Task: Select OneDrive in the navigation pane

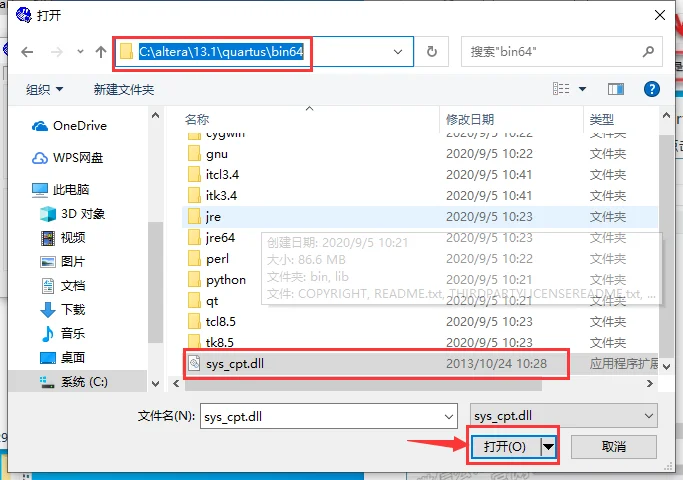Action: [70, 126]
